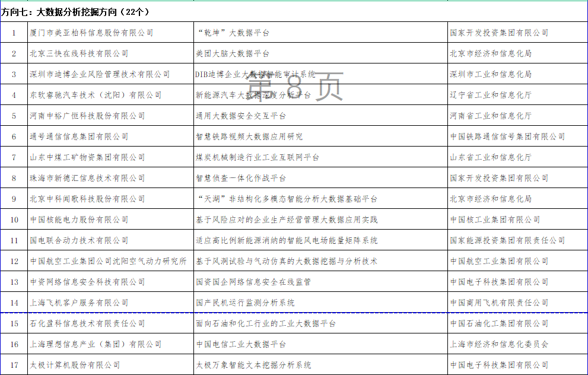Click the serial number cell "5"

pyautogui.click(x=14, y=116)
